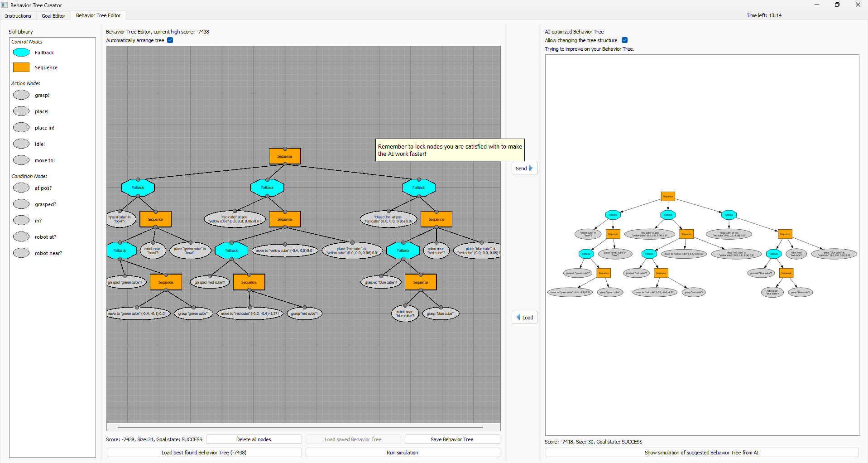Pick the place in! action node
Viewport: 868px width, 463px height.
[x=21, y=128]
